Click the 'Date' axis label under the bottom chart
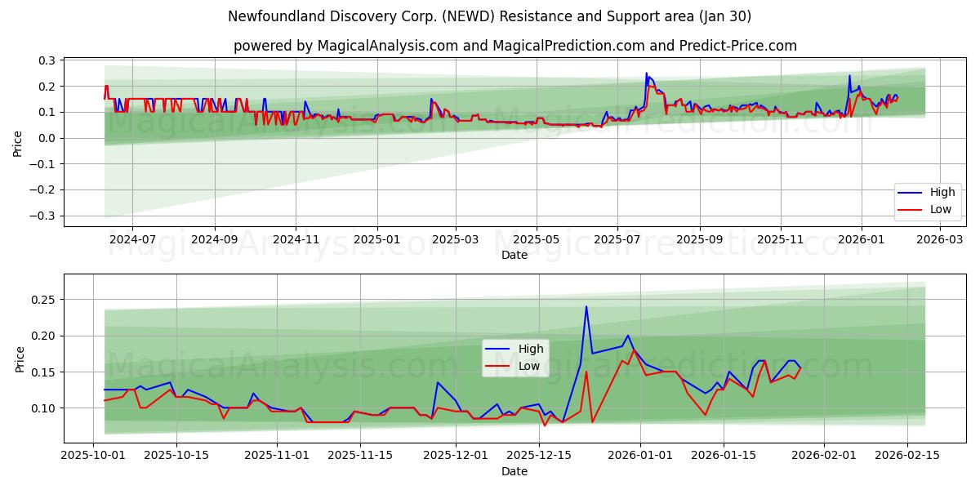This screenshot has width=980, height=490. coord(514,471)
